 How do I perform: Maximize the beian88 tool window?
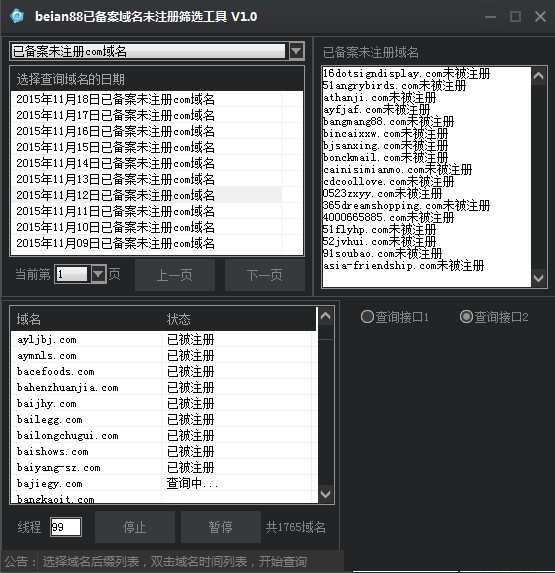515,16
